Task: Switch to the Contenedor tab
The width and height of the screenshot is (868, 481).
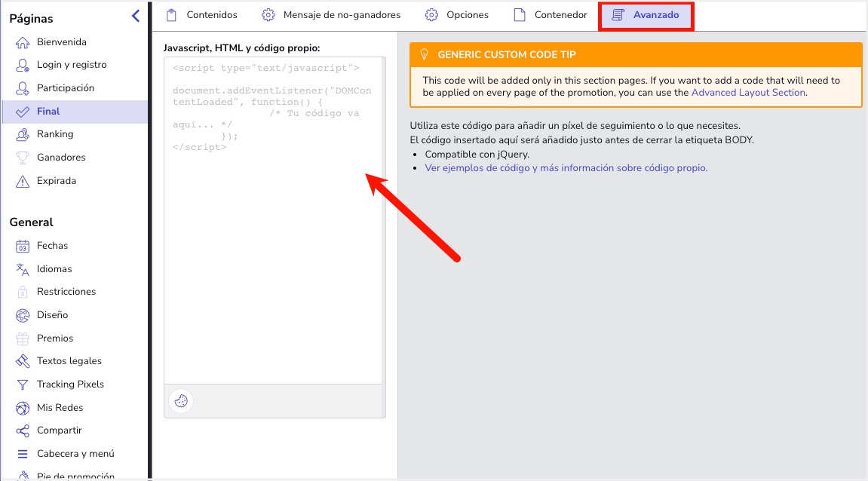Action: [551, 15]
